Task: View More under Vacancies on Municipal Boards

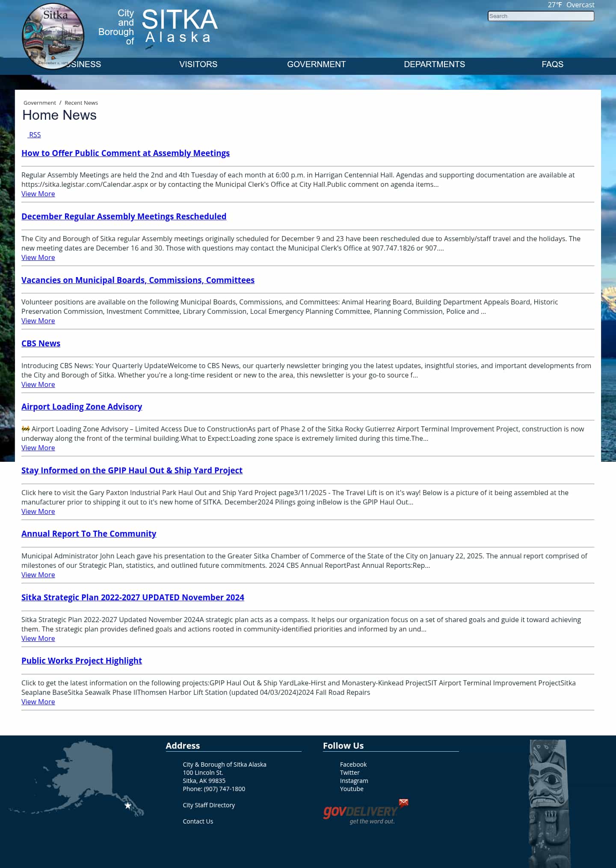Action: click(38, 321)
